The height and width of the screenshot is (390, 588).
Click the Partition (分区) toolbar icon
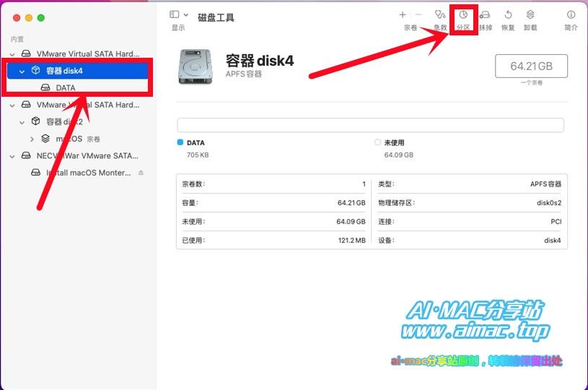coord(463,14)
